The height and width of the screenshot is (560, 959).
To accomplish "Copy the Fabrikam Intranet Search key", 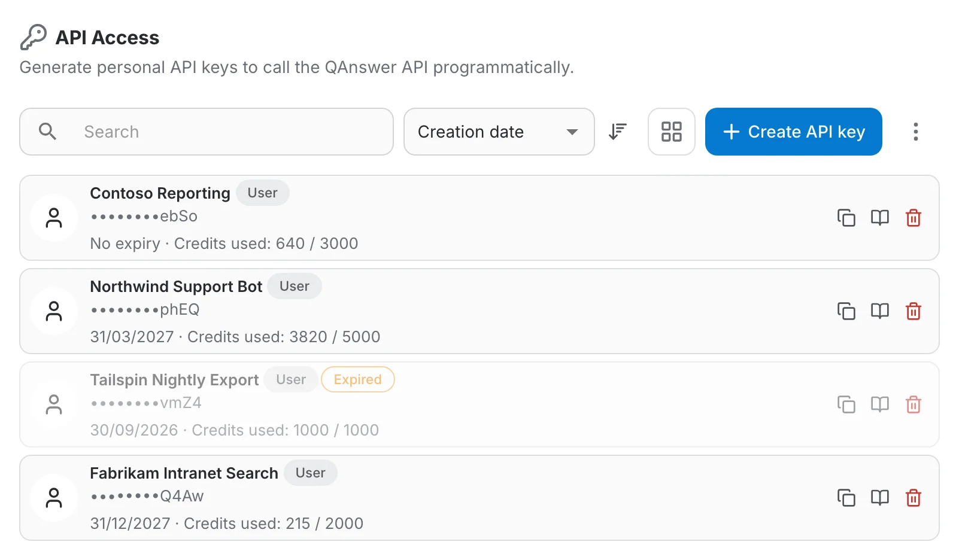I will click(x=846, y=498).
